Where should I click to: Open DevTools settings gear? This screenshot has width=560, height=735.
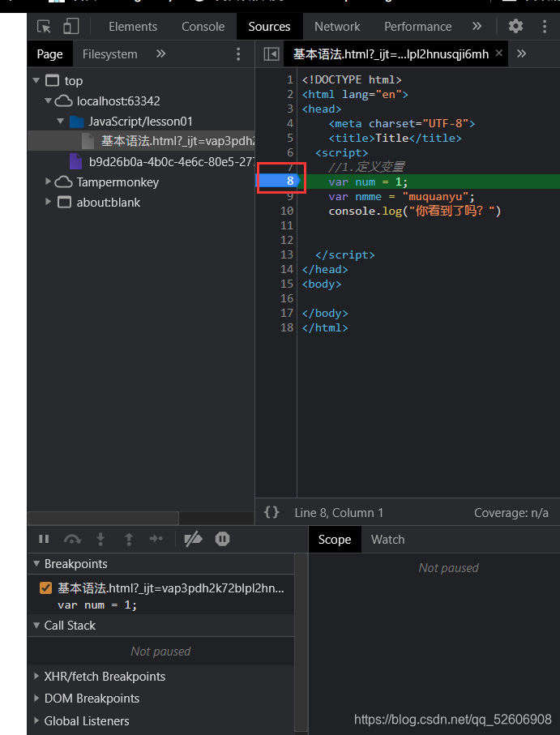(515, 26)
